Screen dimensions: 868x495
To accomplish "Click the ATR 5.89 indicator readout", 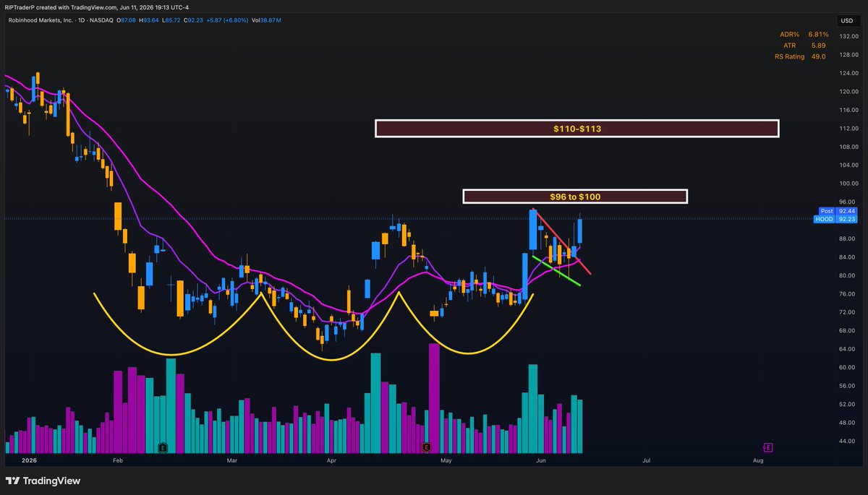I will pos(806,46).
